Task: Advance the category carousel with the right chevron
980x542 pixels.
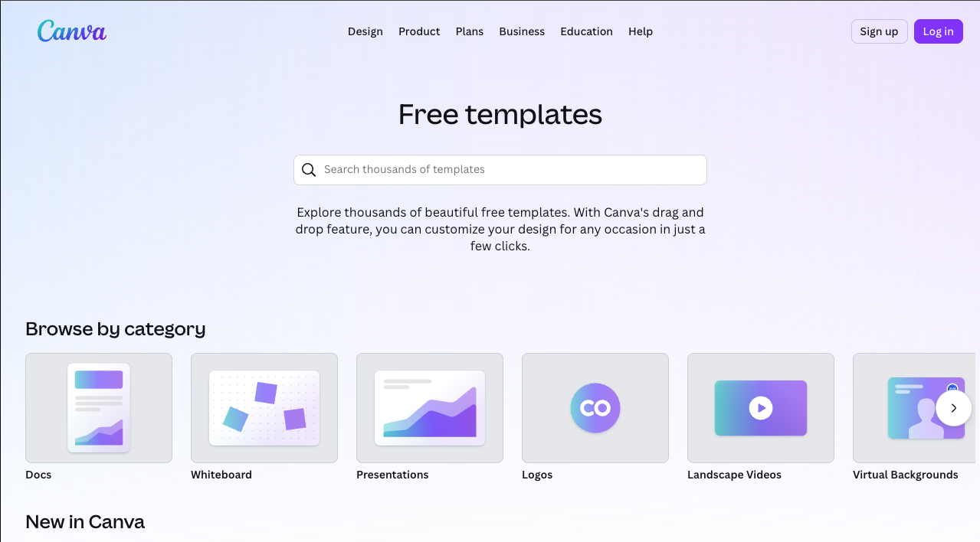Action: pyautogui.click(x=954, y=408)
